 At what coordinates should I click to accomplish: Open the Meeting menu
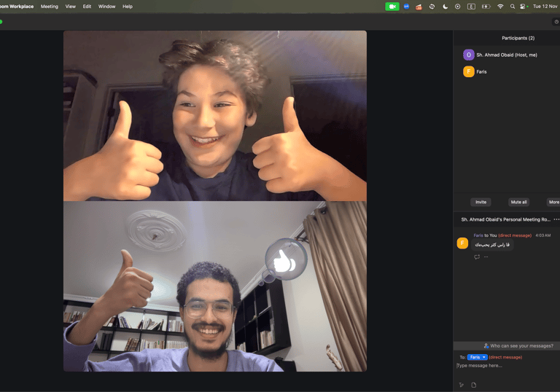click(x=50, y=7)
